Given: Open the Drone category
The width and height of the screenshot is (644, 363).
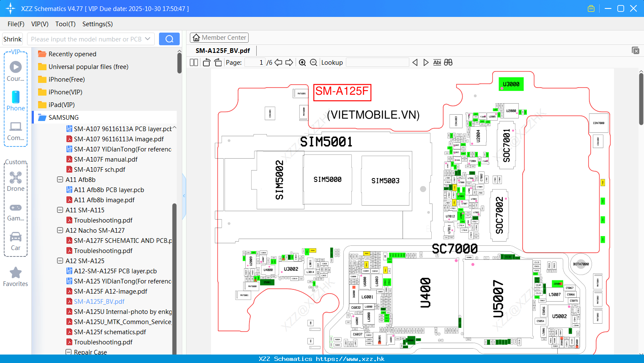Looking at the screenshot, I should point(16,181).
